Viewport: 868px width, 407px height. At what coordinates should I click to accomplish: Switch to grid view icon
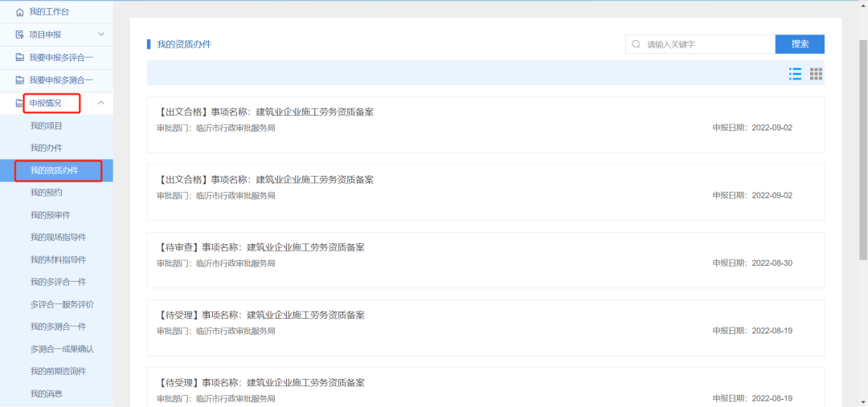816,74
